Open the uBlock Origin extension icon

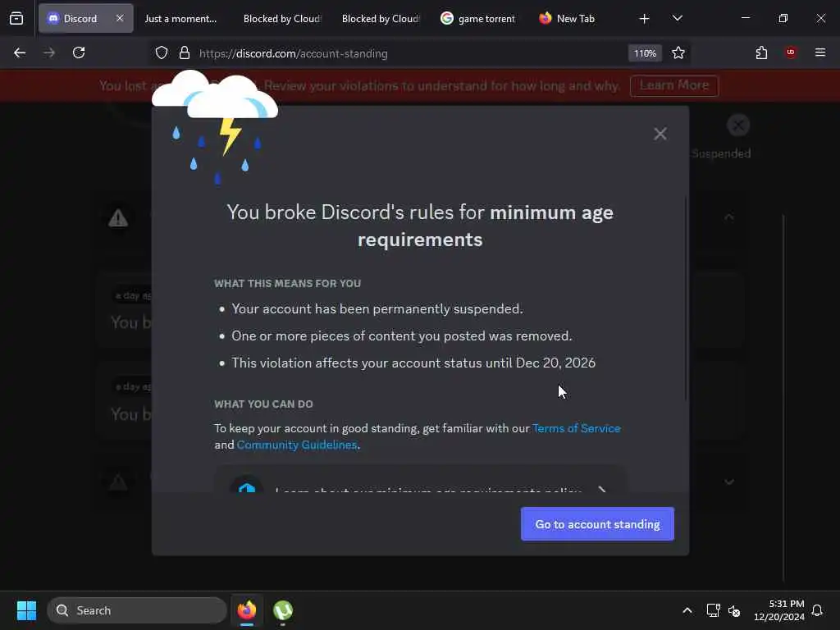click(791, 52)
